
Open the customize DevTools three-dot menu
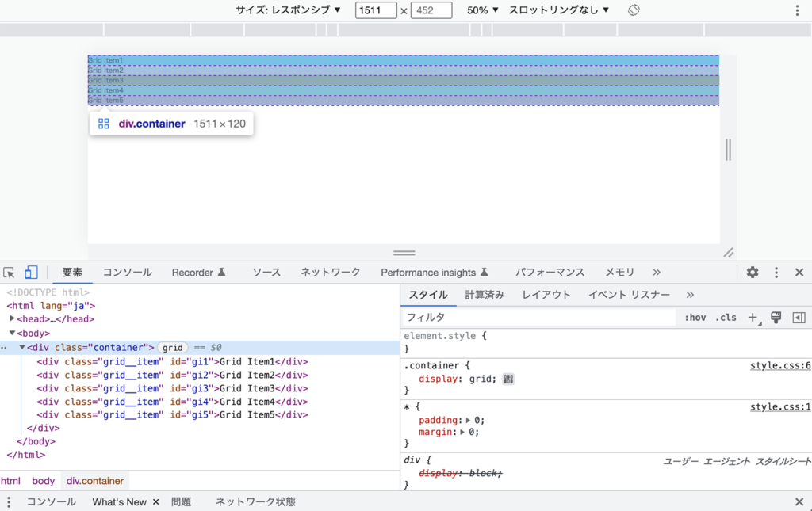click(776, 272)
